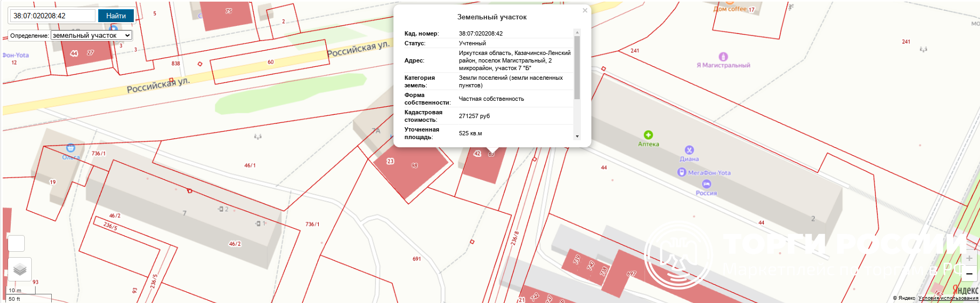980x303 pixels.
Task: Open the Условия использования link
Action: 948,298
